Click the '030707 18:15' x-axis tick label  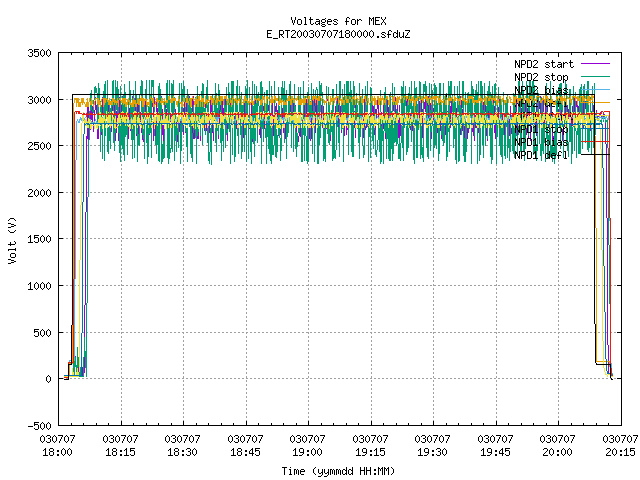coord(120,446)
